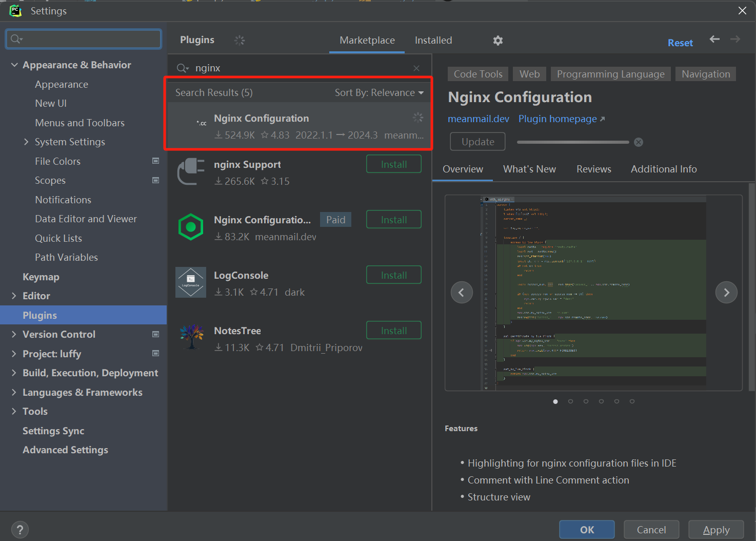Select the Plugins settings page

coord(83,315)
